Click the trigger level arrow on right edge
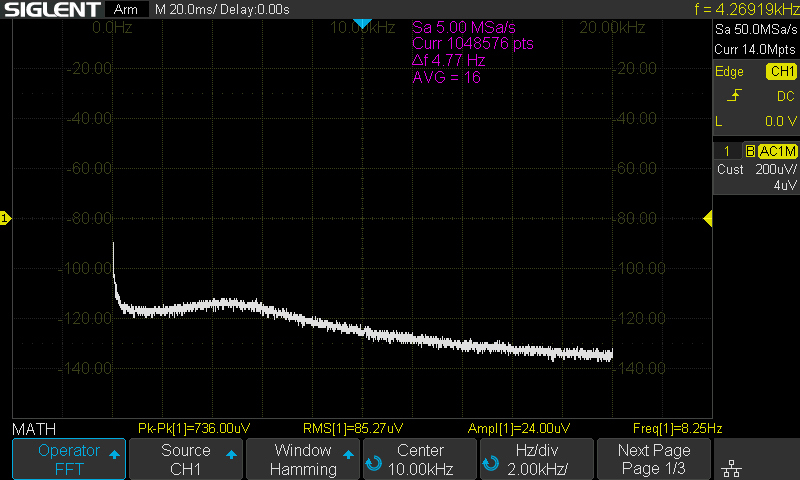This screenshot has height=480, width=800. [x=708, y=219]
